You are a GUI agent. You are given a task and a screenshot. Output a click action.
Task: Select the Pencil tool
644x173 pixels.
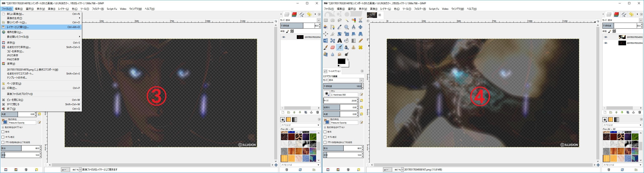point(361,41)
